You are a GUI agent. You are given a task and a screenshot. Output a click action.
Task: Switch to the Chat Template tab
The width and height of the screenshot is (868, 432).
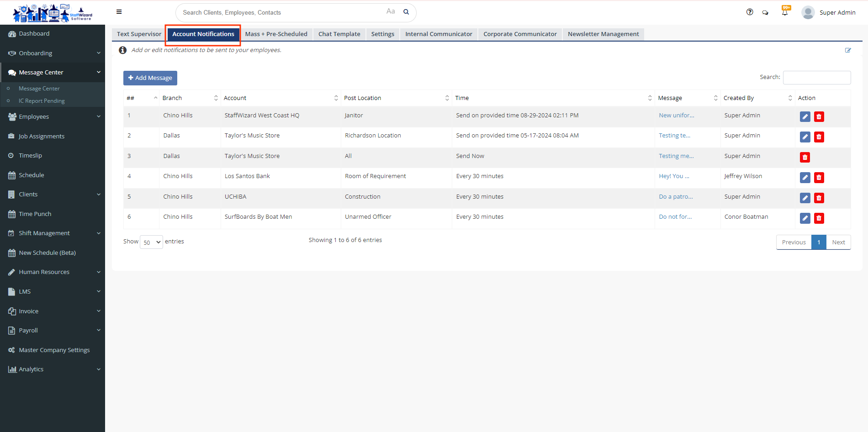pyautogui.click(x=339, y=34)
